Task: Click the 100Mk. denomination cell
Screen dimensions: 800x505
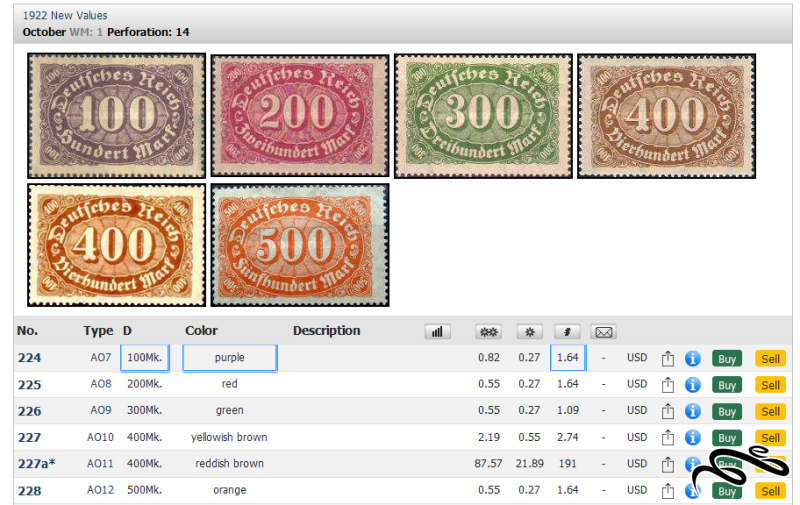Action: click(x=145, y=358)
